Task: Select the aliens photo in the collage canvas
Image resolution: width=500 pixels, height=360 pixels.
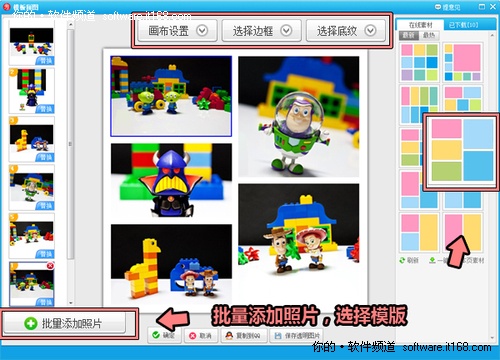Action: tap(171, 96)
